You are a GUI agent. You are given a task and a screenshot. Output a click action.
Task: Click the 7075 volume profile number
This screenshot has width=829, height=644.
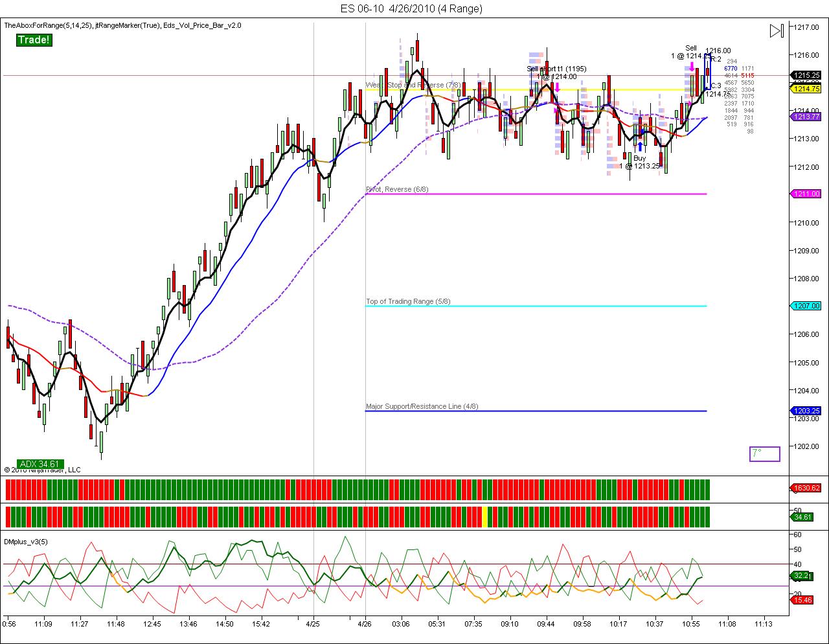tap(747, 97)
